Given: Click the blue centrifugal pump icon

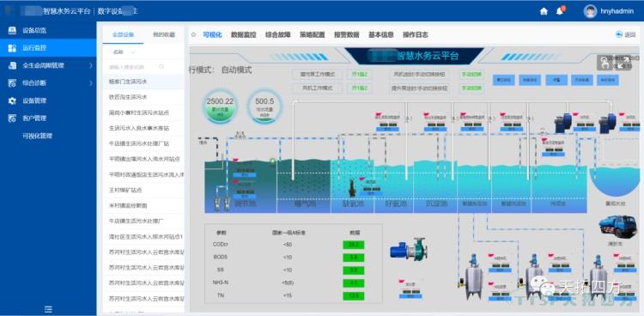Looking at the screenshot, I should 409,249.
